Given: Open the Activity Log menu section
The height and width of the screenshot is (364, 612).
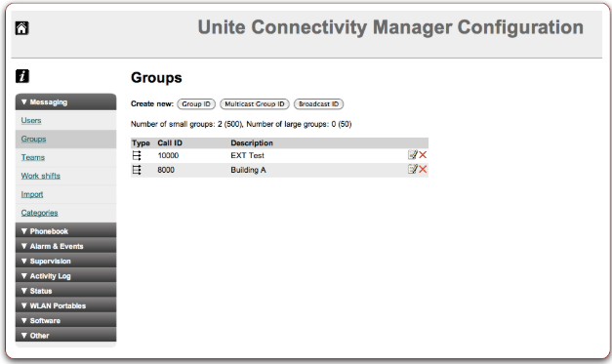Looking at the screenshot, I should point(65,276).
